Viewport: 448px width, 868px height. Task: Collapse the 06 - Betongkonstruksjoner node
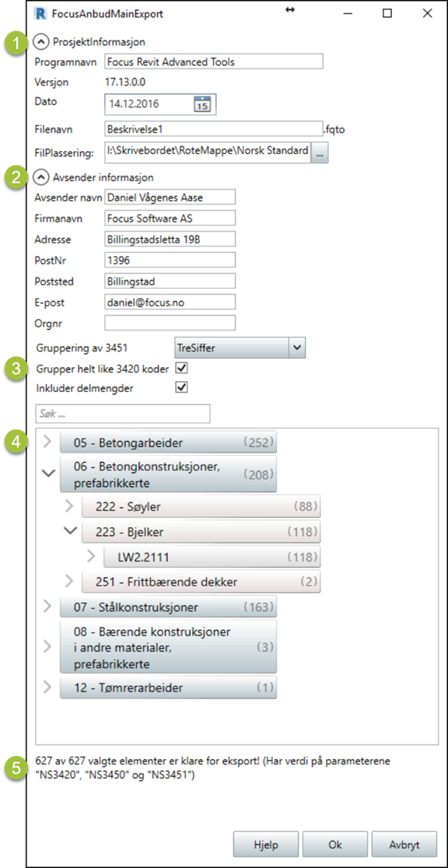[49, 474]
